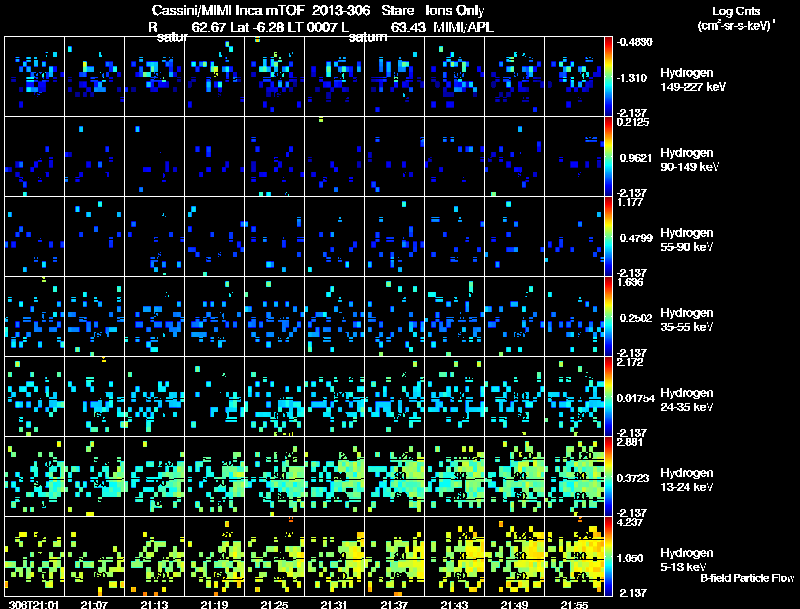Click the 2013-306 date in the title
The width and height of the screenshot is (800, 609).
[x=341, y=11]
